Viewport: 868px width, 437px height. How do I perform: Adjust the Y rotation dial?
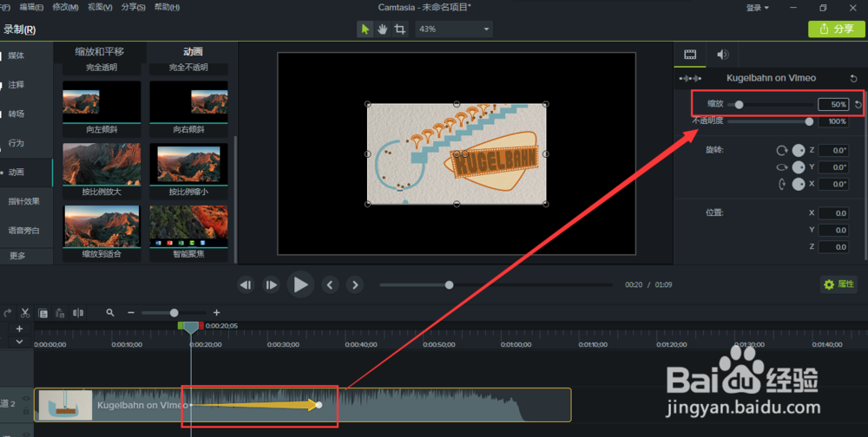coord(799,167)
